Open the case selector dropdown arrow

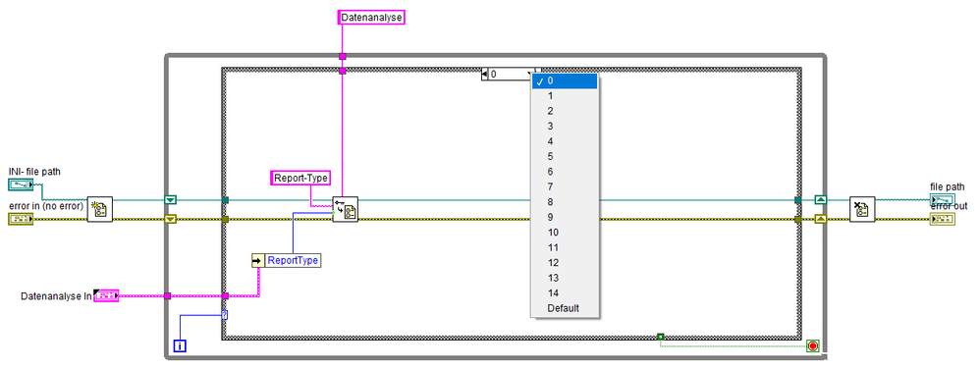pos(531,75)
